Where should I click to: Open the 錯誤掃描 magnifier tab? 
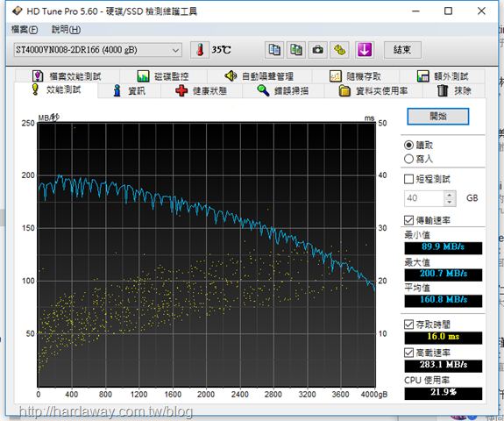283,91
